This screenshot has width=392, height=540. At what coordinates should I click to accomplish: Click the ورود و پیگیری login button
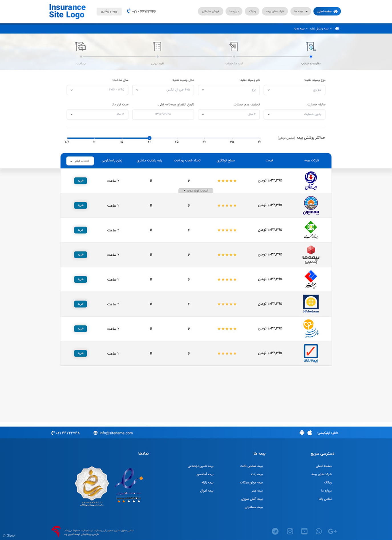[x=109, y=11]
